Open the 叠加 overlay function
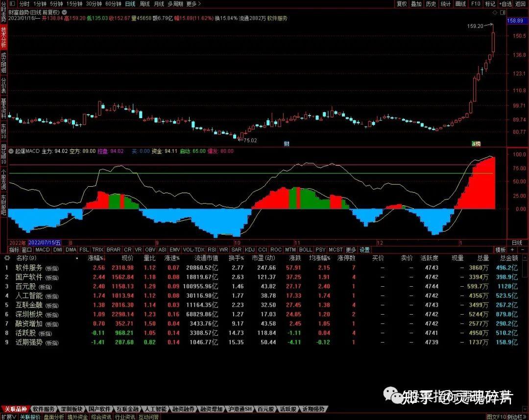 coord(416,3)
